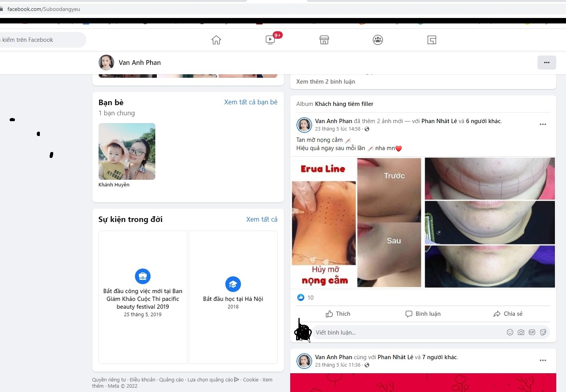The image size is (566, 392).
Task: Click Xem tất cả bạn bè link
Action: click(x=251, y=102)
